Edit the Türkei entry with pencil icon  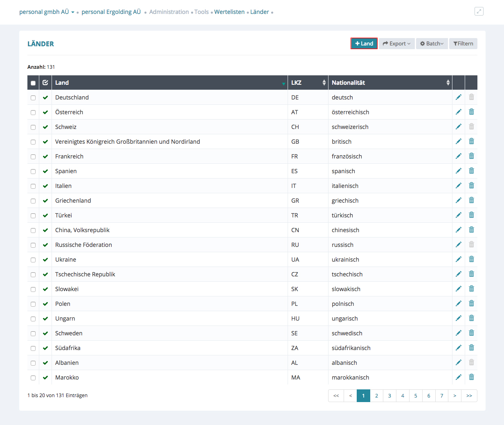pyautogui.click(x=458, y=215)
